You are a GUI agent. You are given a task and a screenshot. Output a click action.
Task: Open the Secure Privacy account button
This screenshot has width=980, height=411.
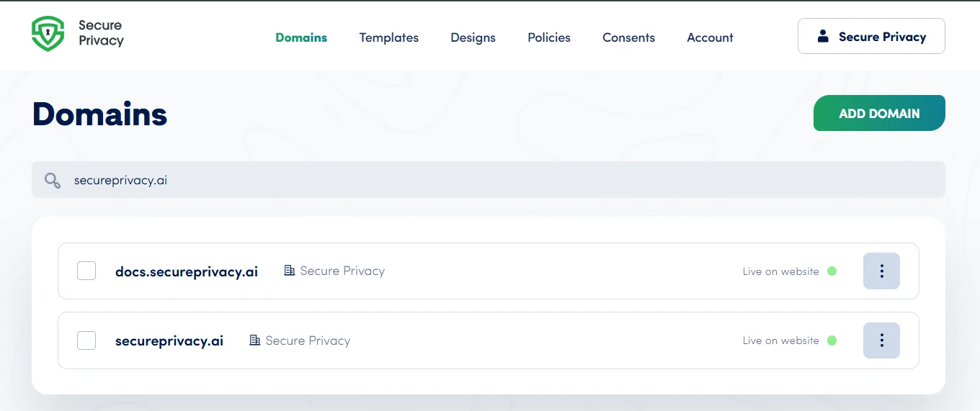coord(871,36)
